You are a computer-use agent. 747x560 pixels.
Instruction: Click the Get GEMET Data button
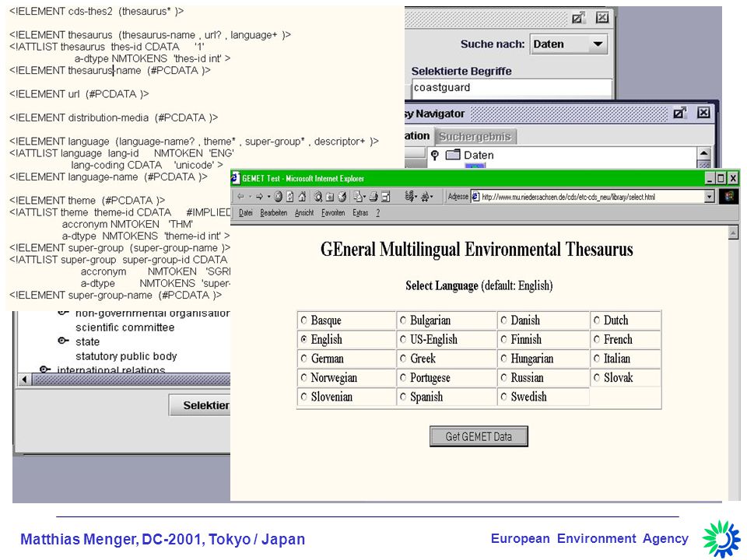[x=479, y=436]
